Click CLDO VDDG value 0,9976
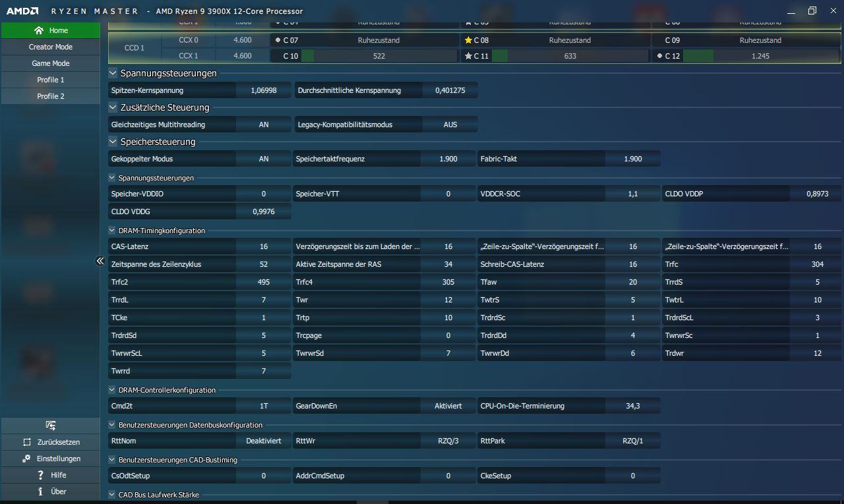Screen dimensions: 844x504 (264, 211)
